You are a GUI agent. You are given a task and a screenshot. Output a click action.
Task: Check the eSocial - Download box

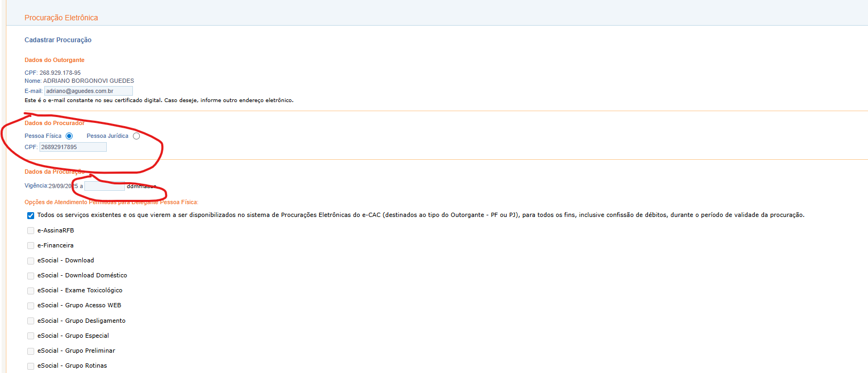coord(30,261)
